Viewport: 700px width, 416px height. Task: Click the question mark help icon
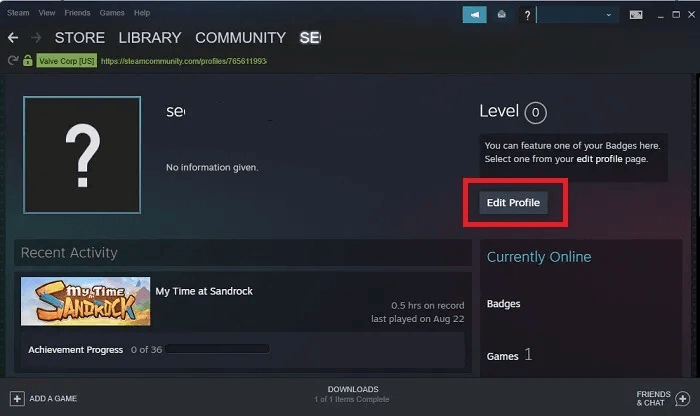pyautogui.click(x=527, y=15)
